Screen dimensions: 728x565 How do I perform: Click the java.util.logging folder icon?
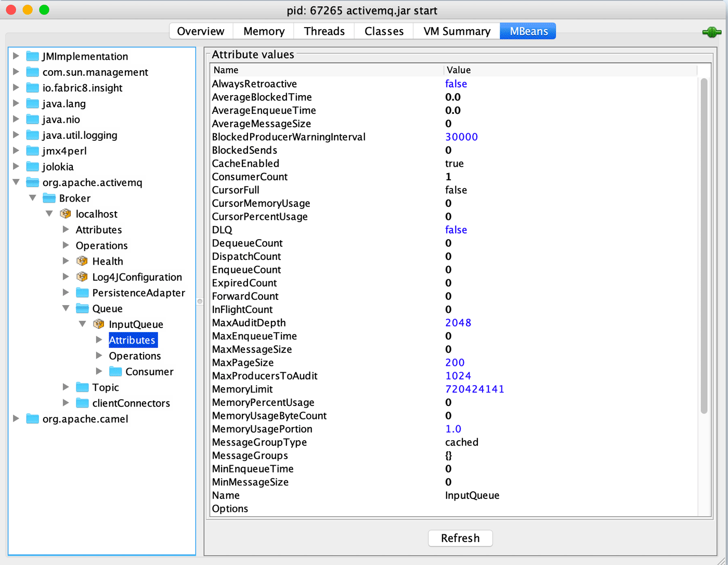33,135
